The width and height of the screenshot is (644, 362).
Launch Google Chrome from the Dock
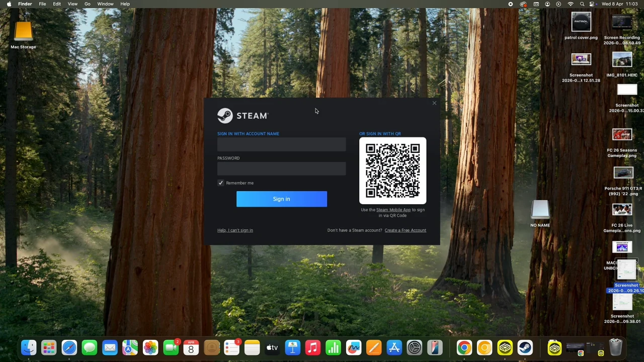pos(464,347)
